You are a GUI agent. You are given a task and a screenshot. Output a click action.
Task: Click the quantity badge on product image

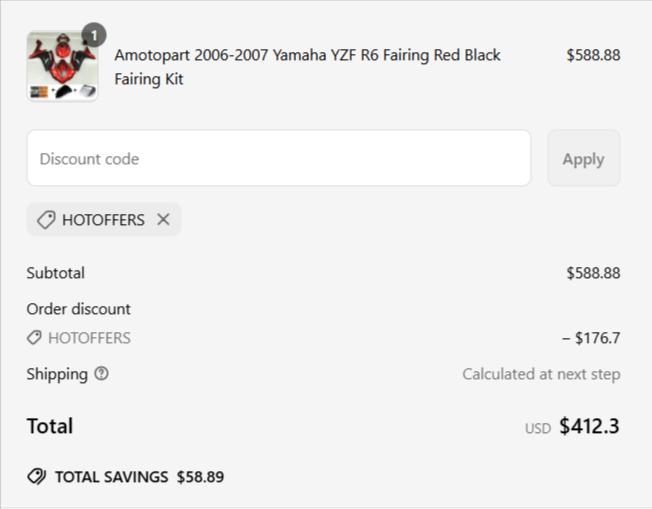(x=94, y=35)
